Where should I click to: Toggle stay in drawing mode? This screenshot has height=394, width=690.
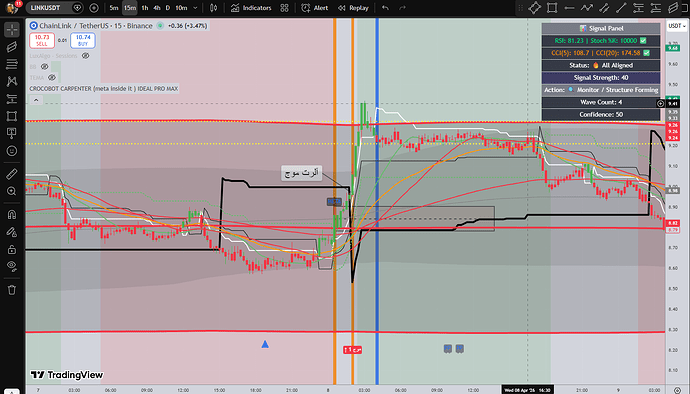[12, 232]
